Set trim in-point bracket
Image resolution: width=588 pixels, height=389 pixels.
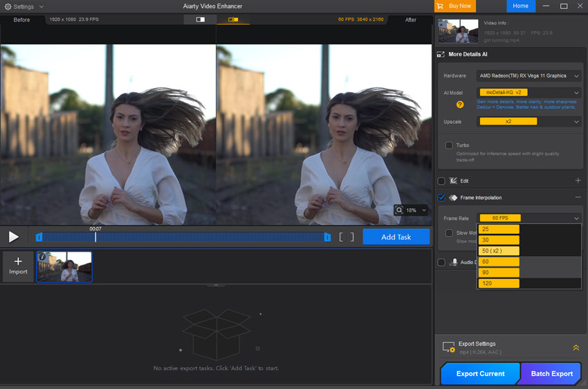pyautogui.click(x=341, y=237)
